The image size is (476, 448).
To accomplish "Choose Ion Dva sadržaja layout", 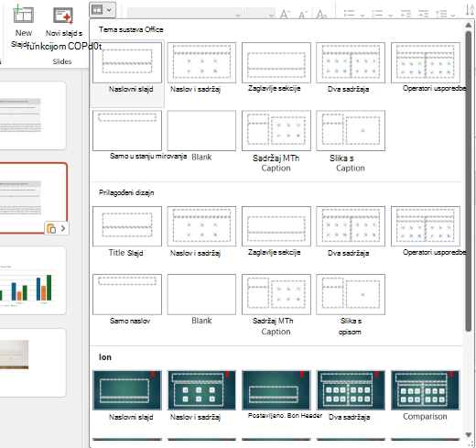I will coord(351,396).
